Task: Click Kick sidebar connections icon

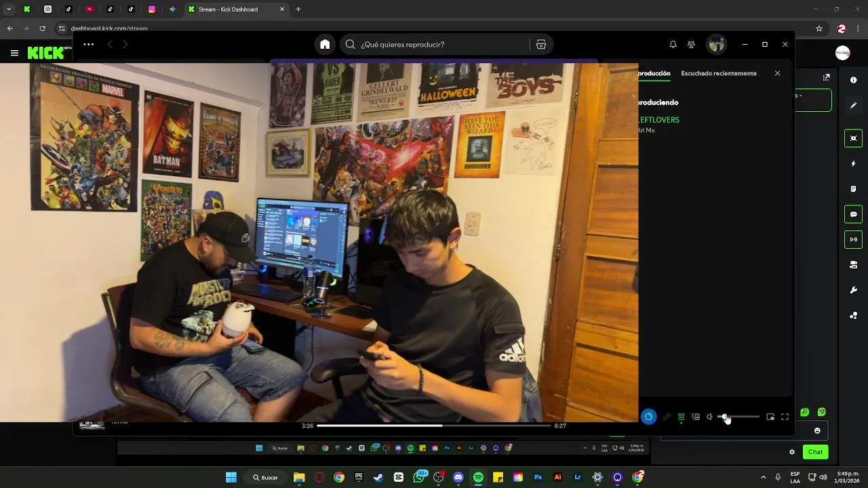Action: click(853, 316)
